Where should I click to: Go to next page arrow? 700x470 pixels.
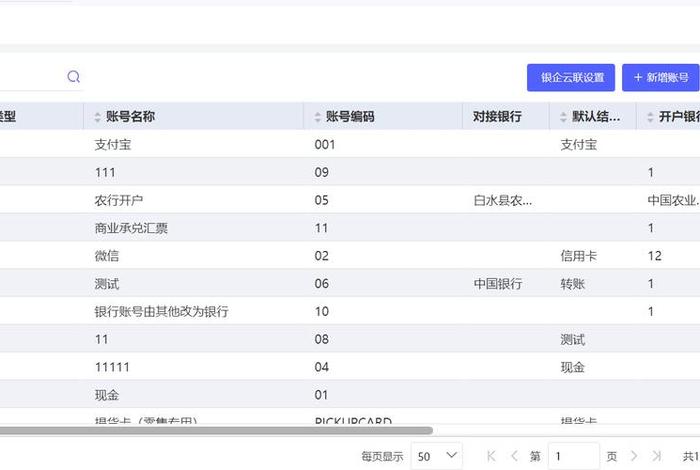[x=634, y=456]
